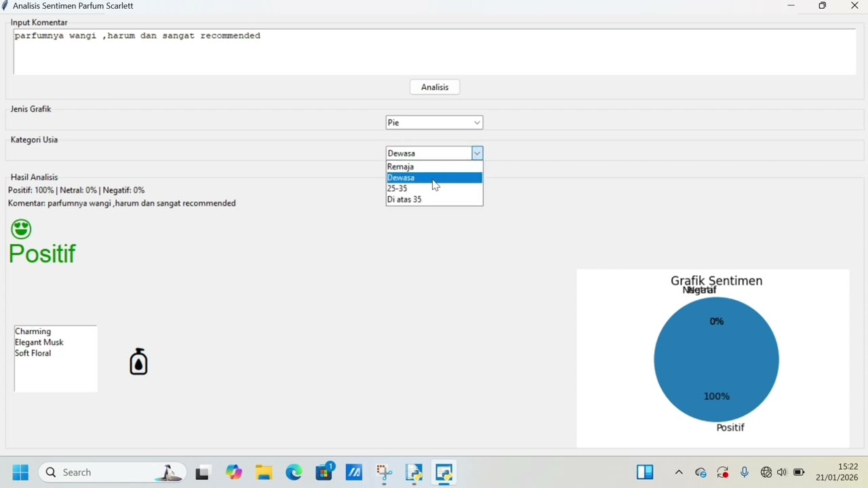Image resolution: width=868 pixels, height=488 pixels.
Task: Click the perfume bottle icon
Action: pyautogui.click(x=139, y=362)
